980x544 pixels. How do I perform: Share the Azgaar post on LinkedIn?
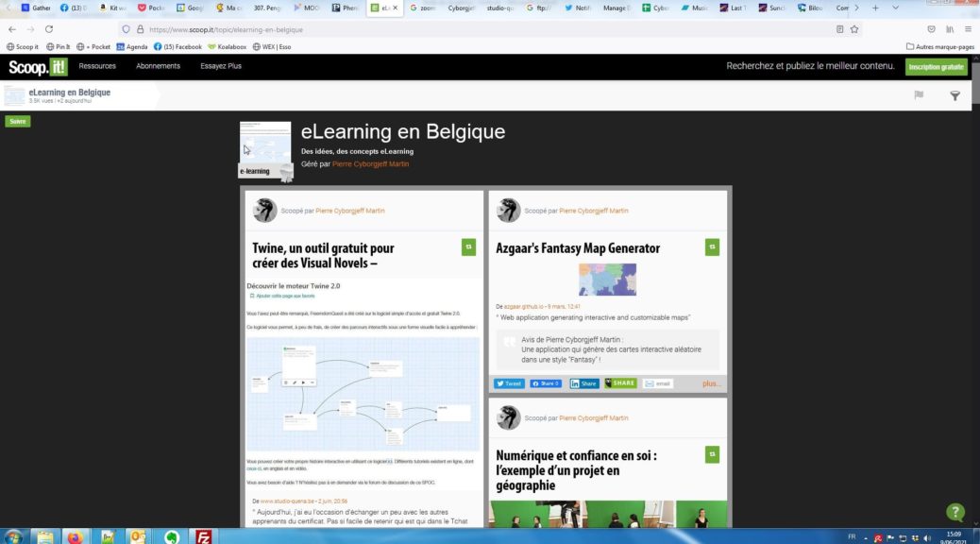[x=584, y=383]
